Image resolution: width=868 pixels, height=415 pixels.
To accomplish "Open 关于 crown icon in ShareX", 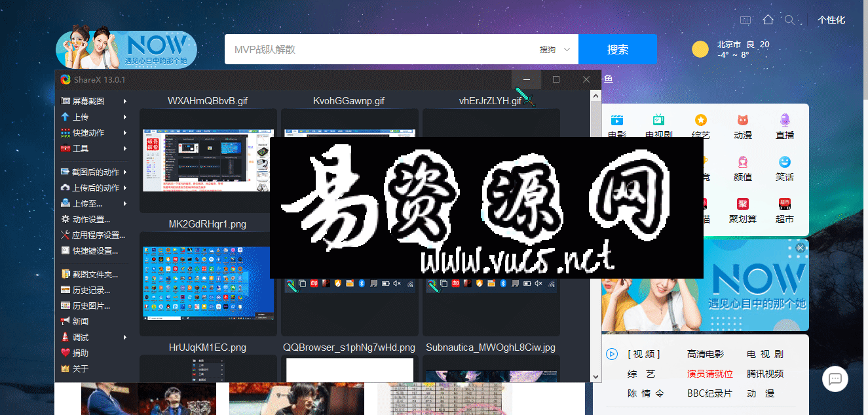I will pyautogui.click(x=65, y=368).
